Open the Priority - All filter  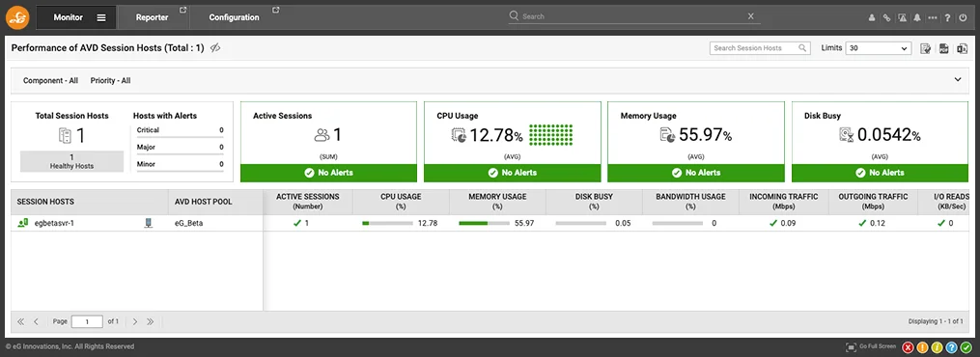pos(110,80)
